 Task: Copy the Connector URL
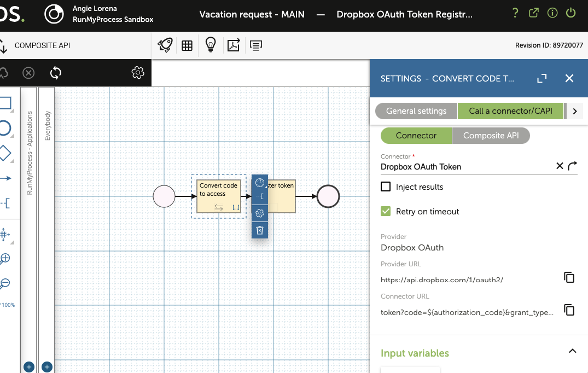569,310
